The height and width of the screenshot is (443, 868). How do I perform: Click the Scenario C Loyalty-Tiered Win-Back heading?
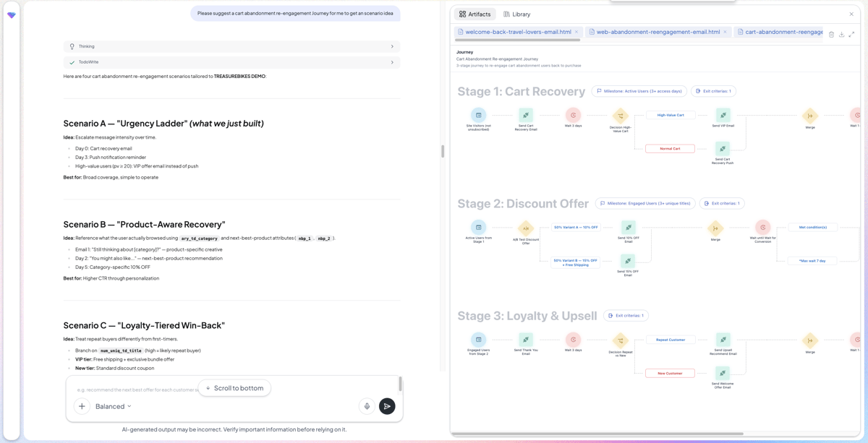144,326
